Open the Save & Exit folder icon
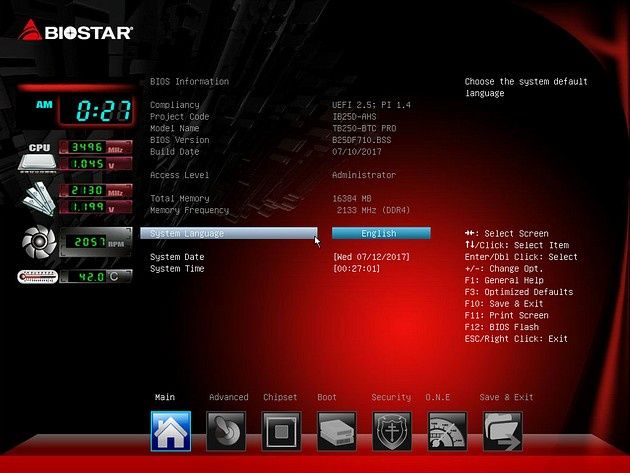630x473 pixels. [503, 431]
